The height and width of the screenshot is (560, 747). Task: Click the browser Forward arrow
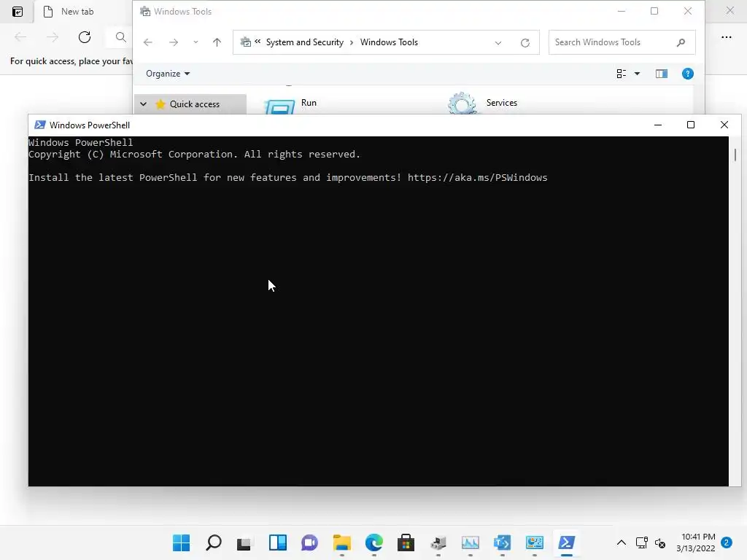pos(53,37)
